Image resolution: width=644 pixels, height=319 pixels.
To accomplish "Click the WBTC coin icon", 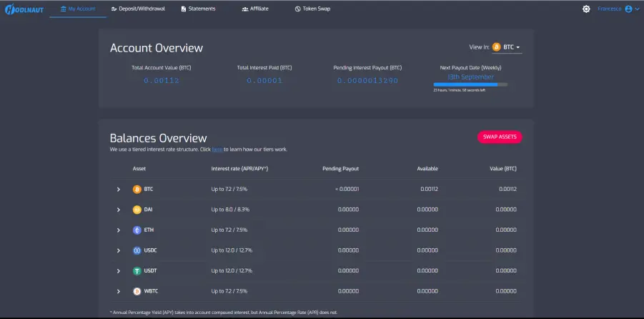I will [x=137, y=291].
